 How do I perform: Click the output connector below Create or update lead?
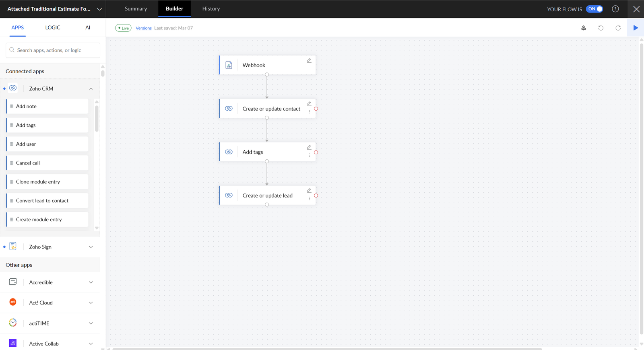[x=267, y=205]
